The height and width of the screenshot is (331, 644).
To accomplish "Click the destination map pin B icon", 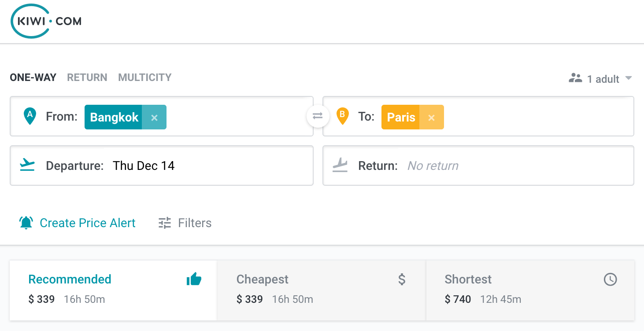I will 342,116.
